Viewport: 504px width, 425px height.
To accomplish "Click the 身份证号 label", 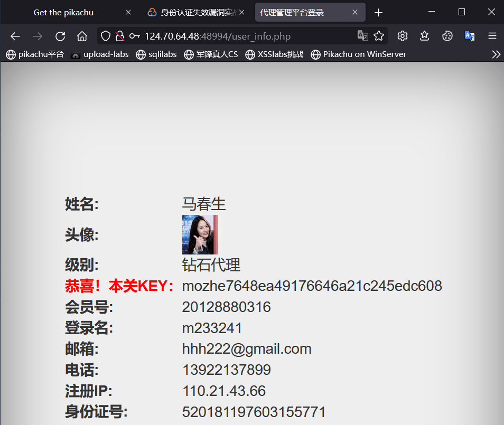I will (x=96, y=412).
